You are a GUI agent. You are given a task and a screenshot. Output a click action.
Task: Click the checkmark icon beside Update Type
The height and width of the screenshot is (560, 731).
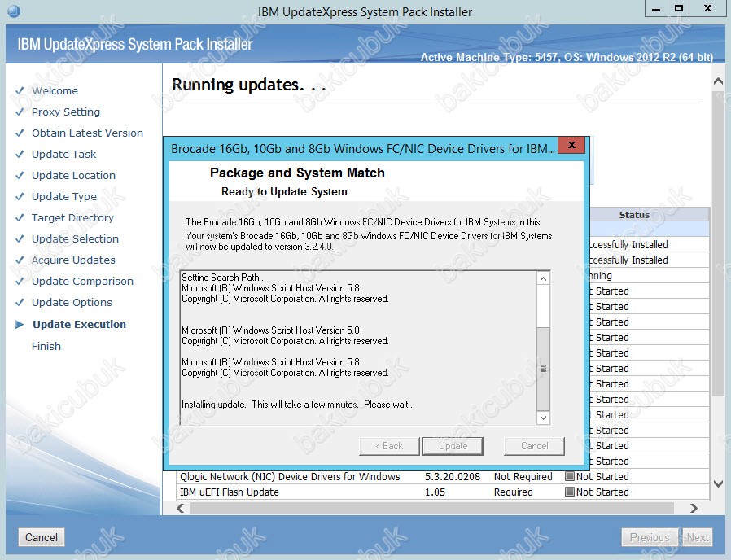[x=20, y=196]
